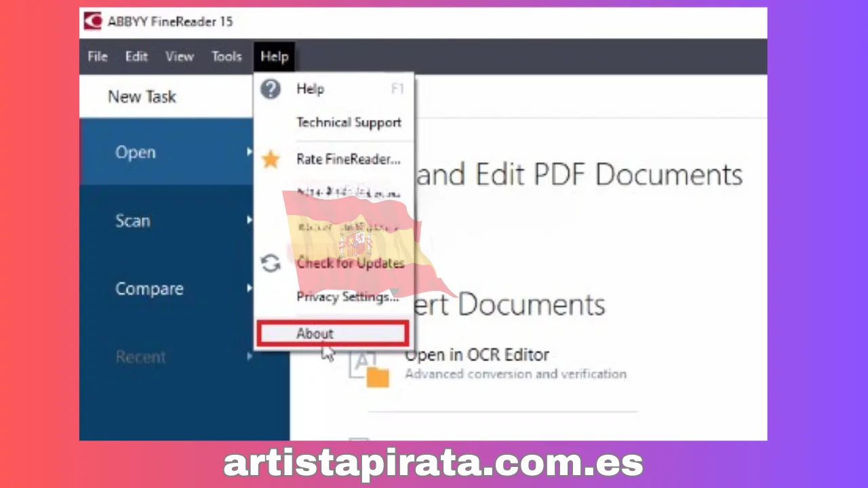Open the Edit menu
The image size is (868, 488).
(x=136, y=57)
